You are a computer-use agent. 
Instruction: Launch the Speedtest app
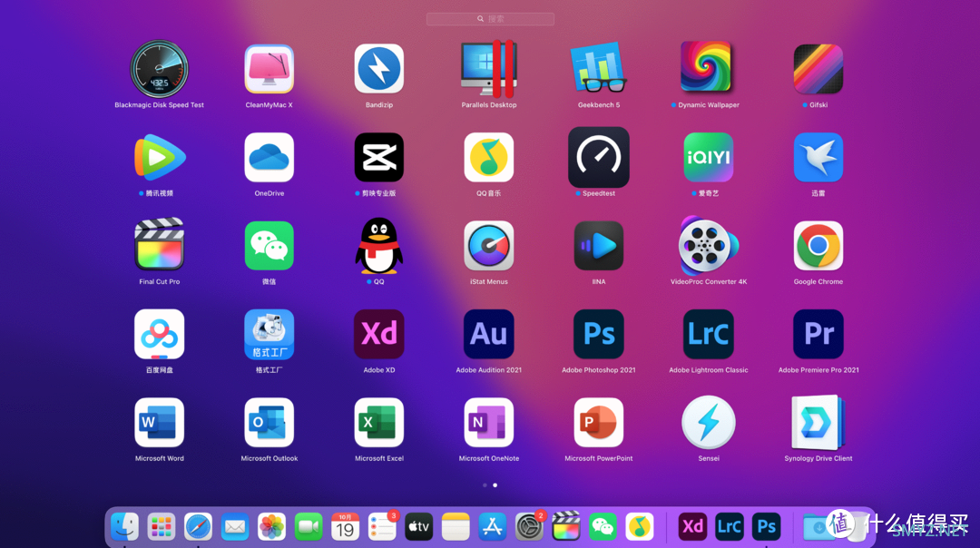[599, 158]
